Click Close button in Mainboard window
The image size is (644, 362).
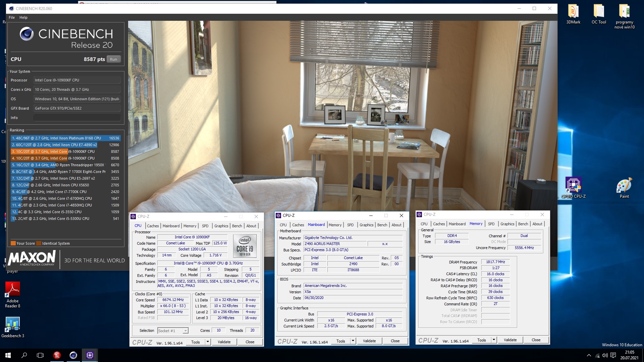395,341
